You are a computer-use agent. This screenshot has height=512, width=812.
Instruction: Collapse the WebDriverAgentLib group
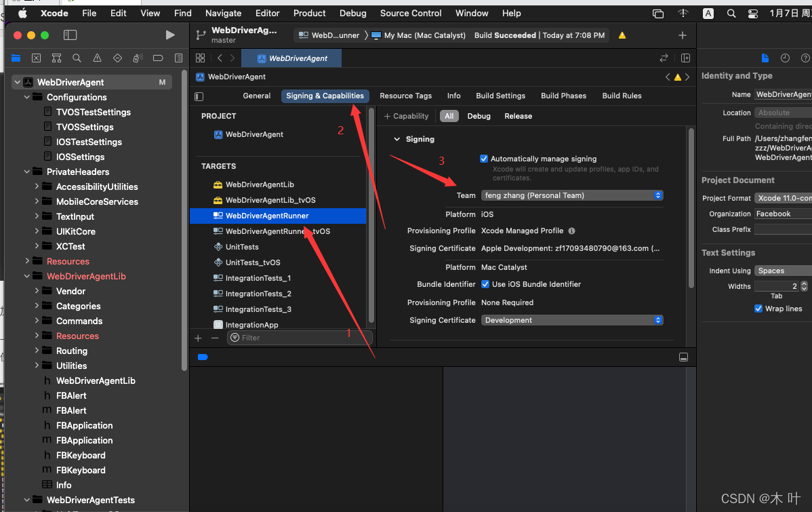pos(27,276)
